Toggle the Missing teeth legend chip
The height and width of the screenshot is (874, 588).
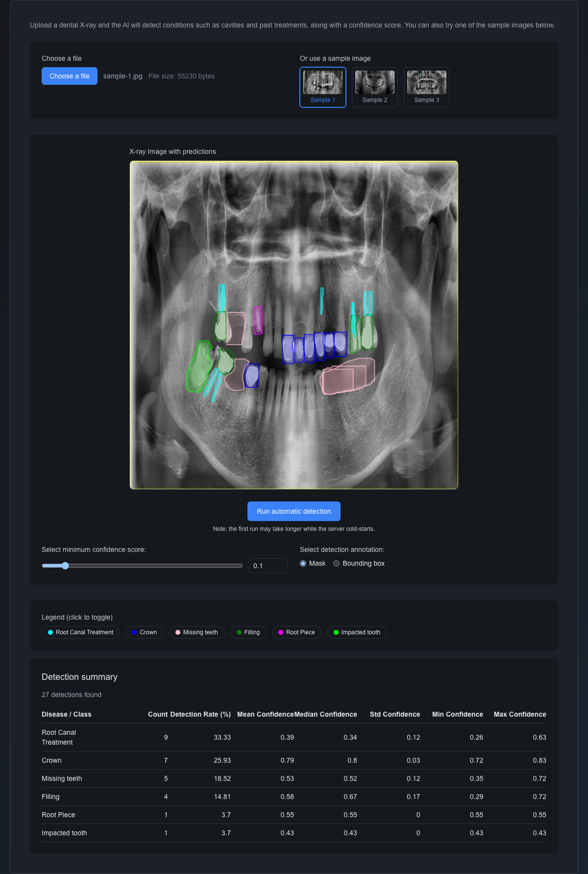(x=196, y=632)
